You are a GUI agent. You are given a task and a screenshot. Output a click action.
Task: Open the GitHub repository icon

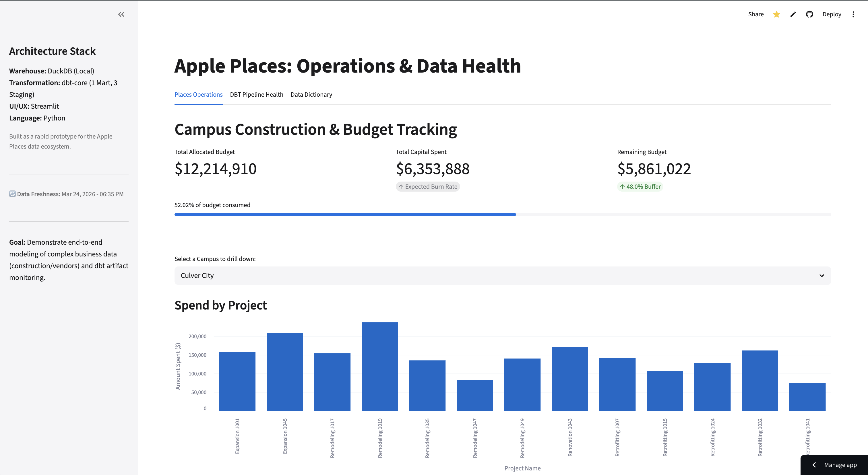click(809, 14)
